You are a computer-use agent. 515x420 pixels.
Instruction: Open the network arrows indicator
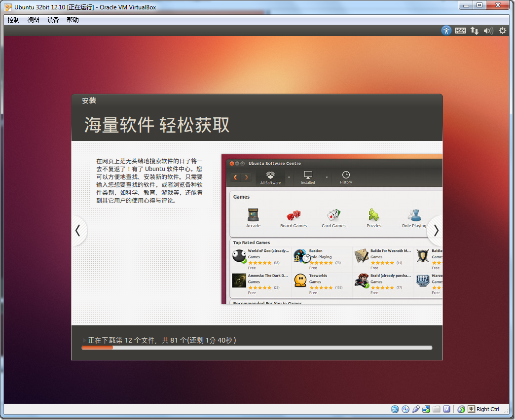474,31
